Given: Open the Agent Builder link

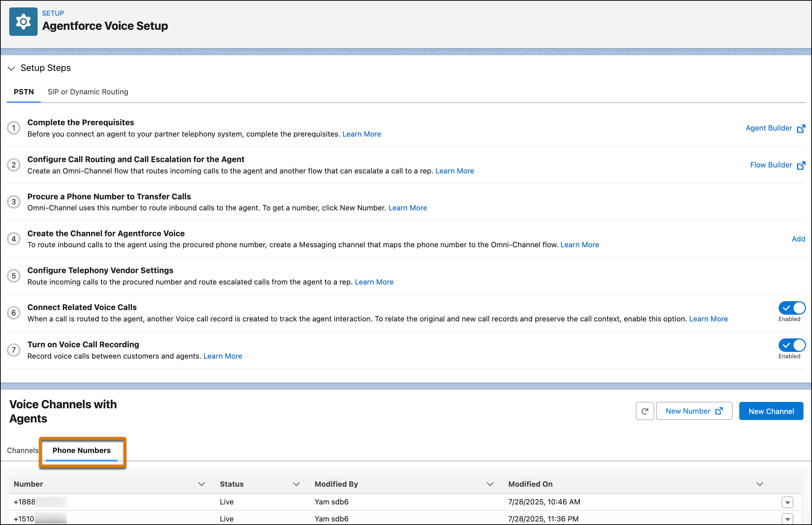Looking at the screenshot, I should pyautogui.click(x=769, y=128).
